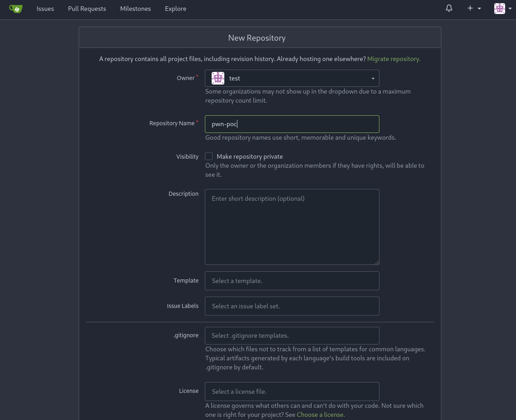This screenshot has height=420, width=516.
Task: Enable Make repository private checkbox
Action: pyautogui.click(x=208, y=156)
